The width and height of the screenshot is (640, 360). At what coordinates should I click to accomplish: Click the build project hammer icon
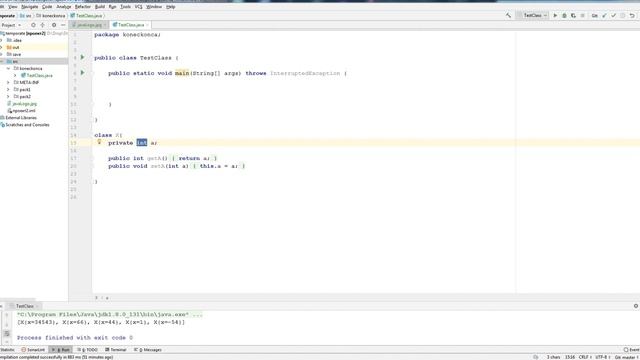(508, 16)
